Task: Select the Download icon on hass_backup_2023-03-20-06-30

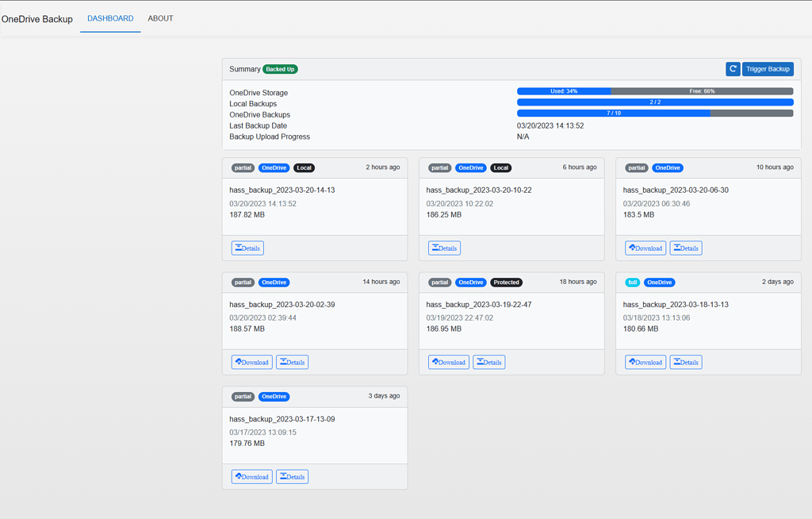Action: [x=645, y=248]
